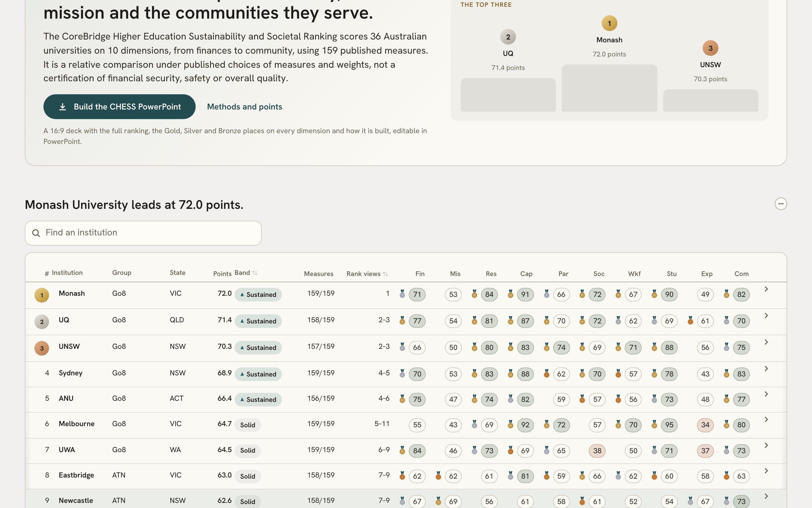Viewport: 812px width, 508px height.
Task: Click Monash's Sustained band pill
Action: [258, 294]
